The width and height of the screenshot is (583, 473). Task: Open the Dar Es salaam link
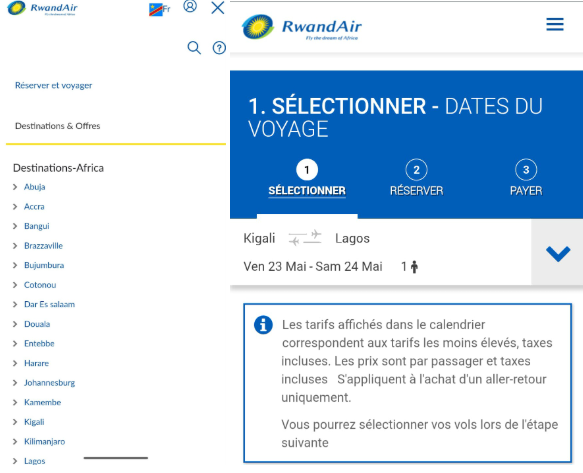click(x=49, y=305)
